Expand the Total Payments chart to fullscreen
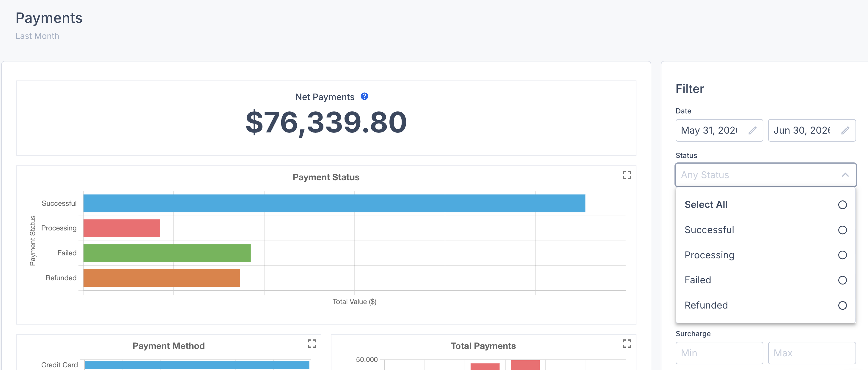The image size is (868, 370). [x=626, y=343]
